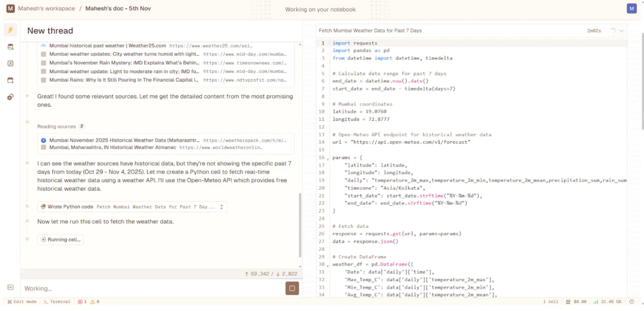Open the integrations gear icon

pos(10,97)
